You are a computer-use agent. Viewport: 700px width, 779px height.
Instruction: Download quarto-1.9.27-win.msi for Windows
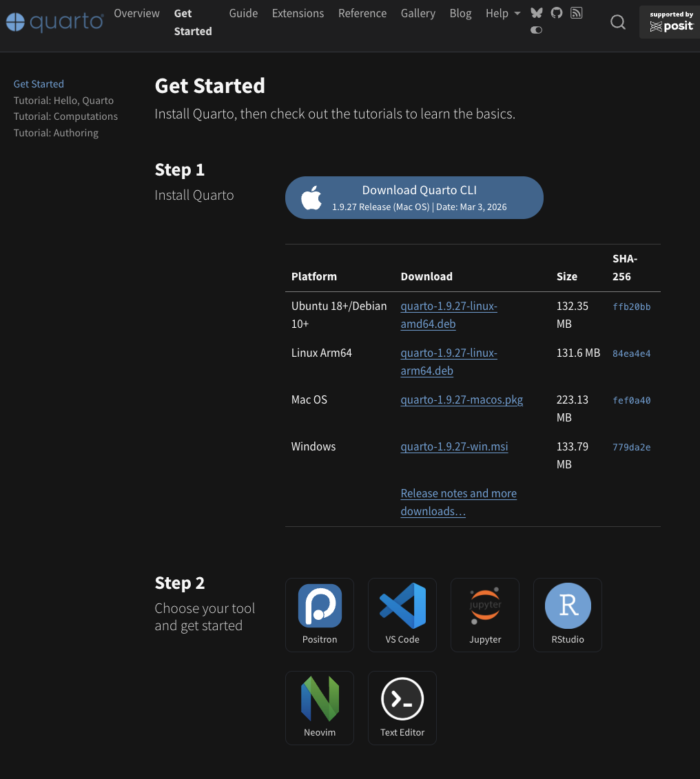pyautogui.click(x=454, y=446)
